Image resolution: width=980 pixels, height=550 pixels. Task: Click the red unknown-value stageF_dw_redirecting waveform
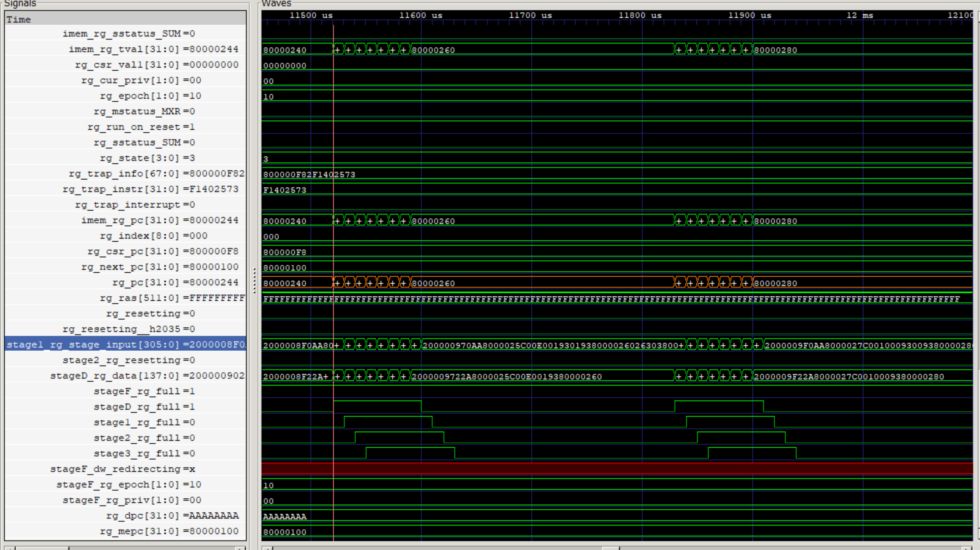tap(609, 469)
